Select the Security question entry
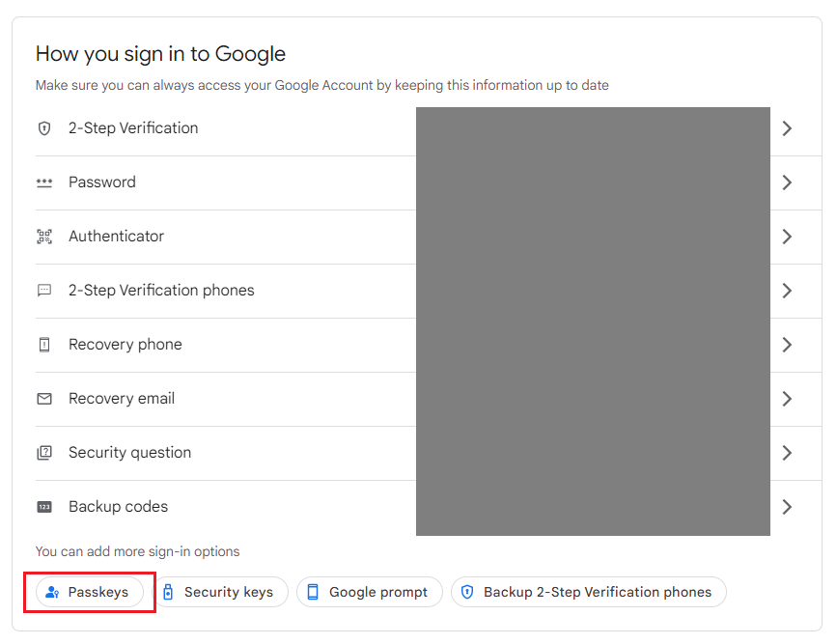Image resolution: width=837 pixels, height=644 pixels. tap(129, 453)
